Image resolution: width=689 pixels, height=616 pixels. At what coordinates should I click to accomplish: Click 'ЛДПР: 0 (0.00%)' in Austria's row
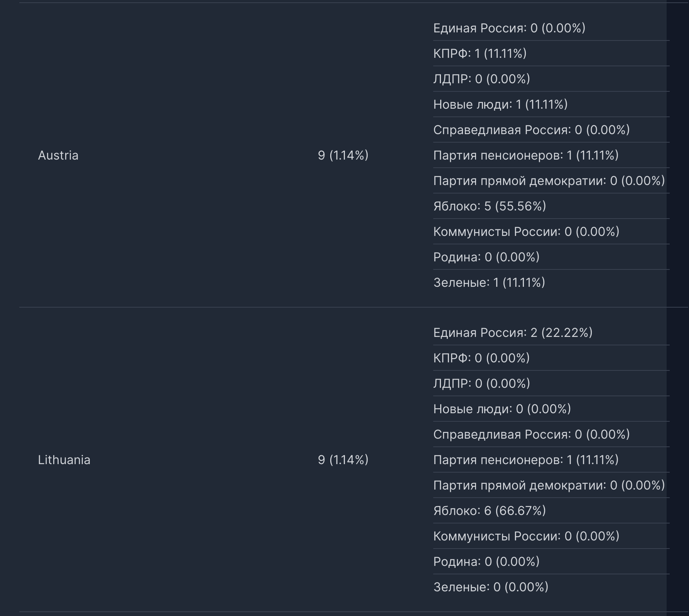tap(481, 79)
